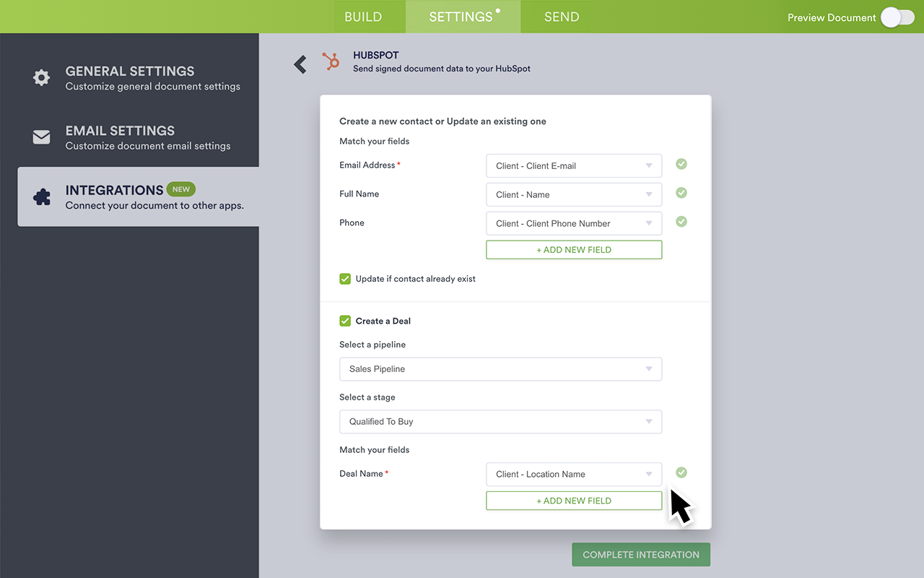Image resolution: width=924 pixels, height=578 pixels.
Task: Uncheck 'Update if contact already exist'
Action: [345, 278]
